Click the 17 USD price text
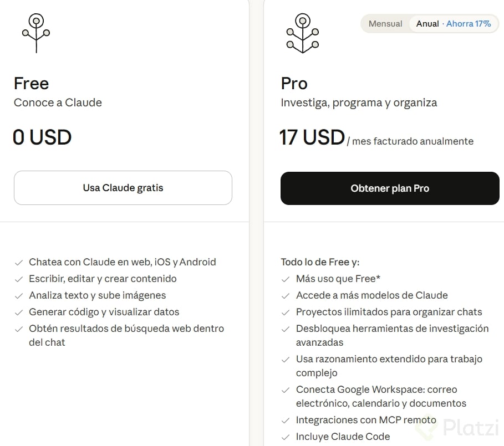 312,137
